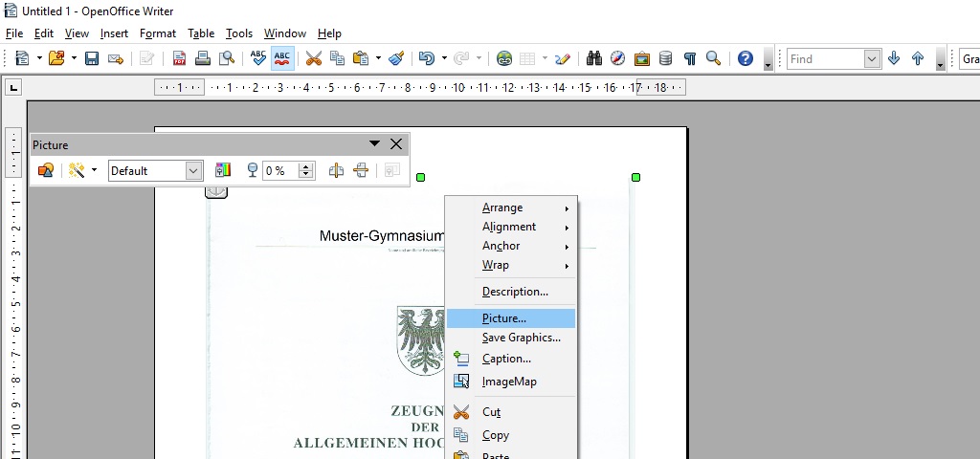Expand the Filter dropdown arrow in Picture toolbar

pyautogui.click(x=94, y=170)
